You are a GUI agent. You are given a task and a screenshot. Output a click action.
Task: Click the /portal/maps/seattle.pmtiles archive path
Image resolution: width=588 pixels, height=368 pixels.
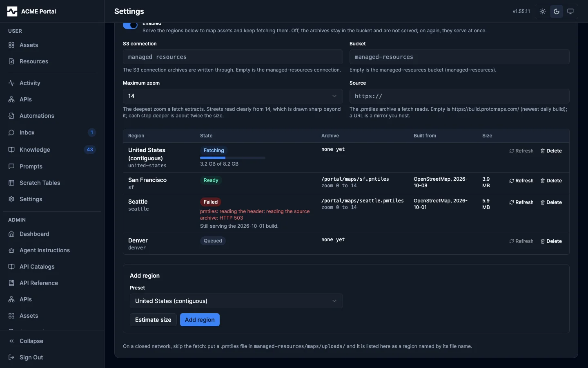tap(363, 201)
